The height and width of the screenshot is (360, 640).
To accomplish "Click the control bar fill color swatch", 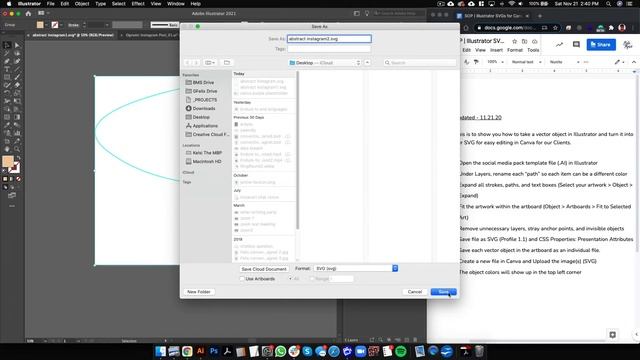I will coord(40,25).
